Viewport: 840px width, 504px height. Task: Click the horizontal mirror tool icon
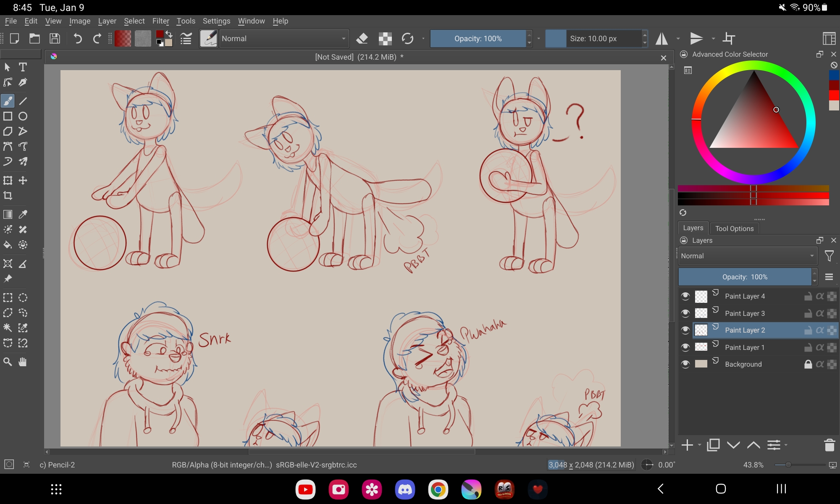[x=662, y=39]
